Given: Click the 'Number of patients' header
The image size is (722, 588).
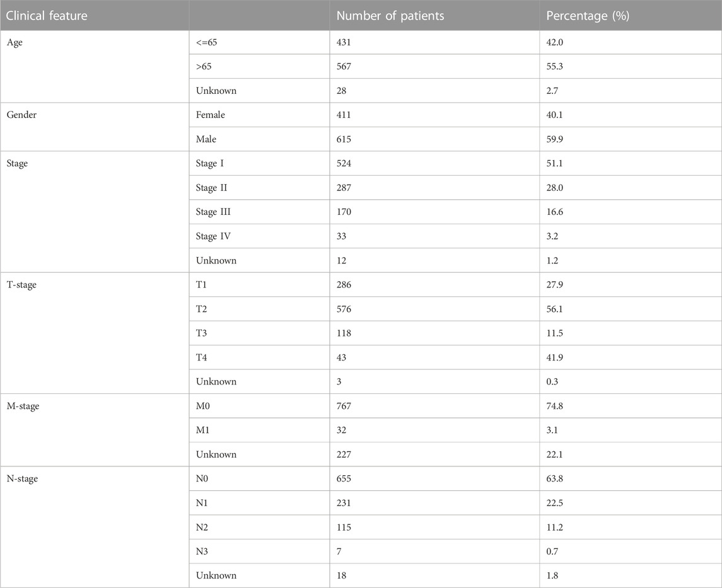Looking at the screenshot, I should pyautogui.click(x=390, y=16).
